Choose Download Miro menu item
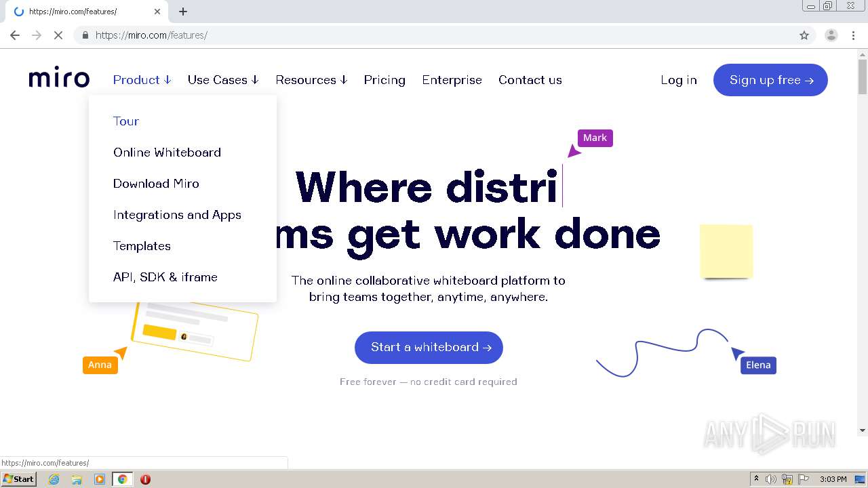 [156, 184]
